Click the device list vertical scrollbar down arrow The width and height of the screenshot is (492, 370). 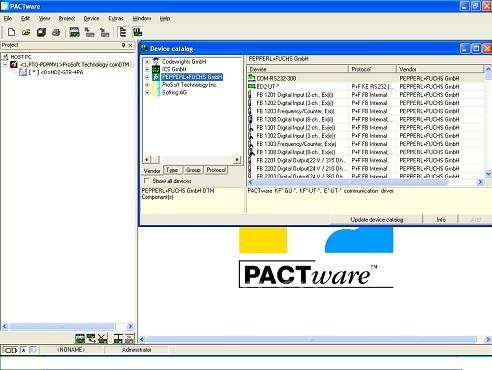[x=488, y=173]
